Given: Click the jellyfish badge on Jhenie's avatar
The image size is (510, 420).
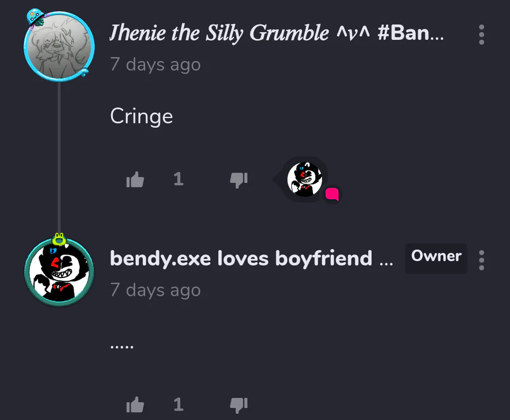Looking at the screenshot, I should pyautogui.click(x=35, y=17).
